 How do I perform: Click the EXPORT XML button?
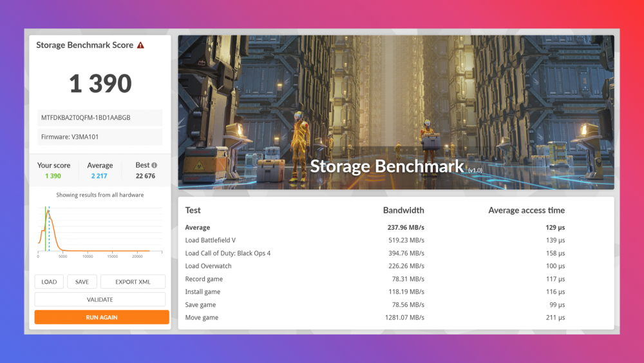click(x=133, y=282)
